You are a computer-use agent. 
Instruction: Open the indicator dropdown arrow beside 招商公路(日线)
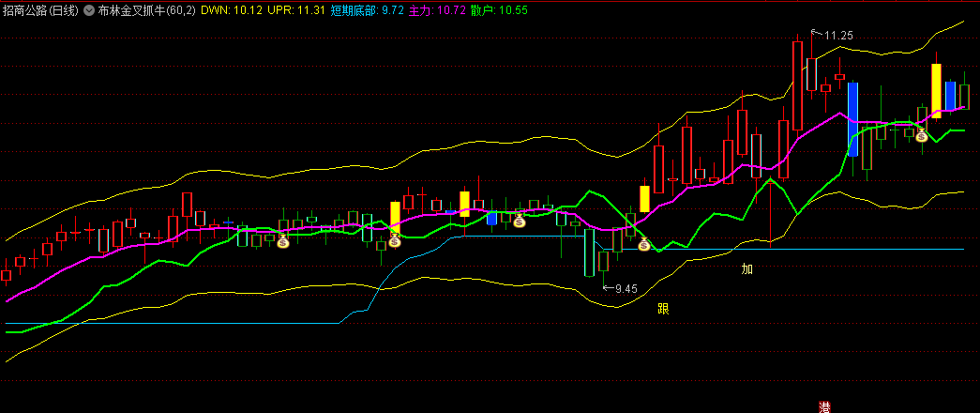tap(88, 10)
